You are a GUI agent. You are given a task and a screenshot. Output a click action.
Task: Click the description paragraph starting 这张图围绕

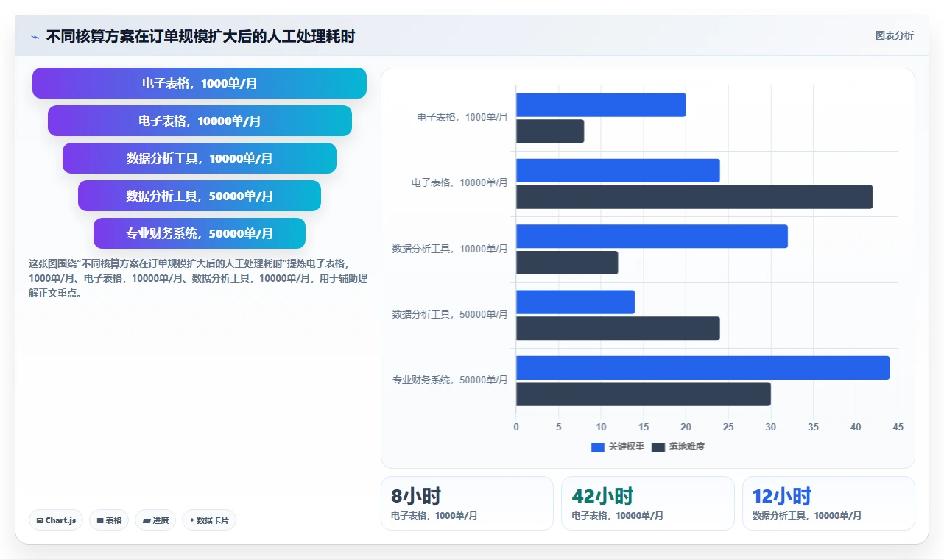click(198, 278)
